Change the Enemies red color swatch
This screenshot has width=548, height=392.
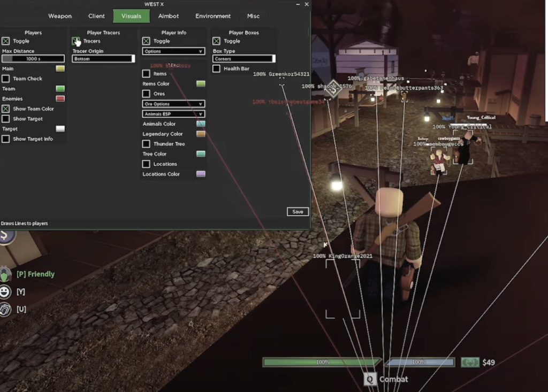coord(60,98)
